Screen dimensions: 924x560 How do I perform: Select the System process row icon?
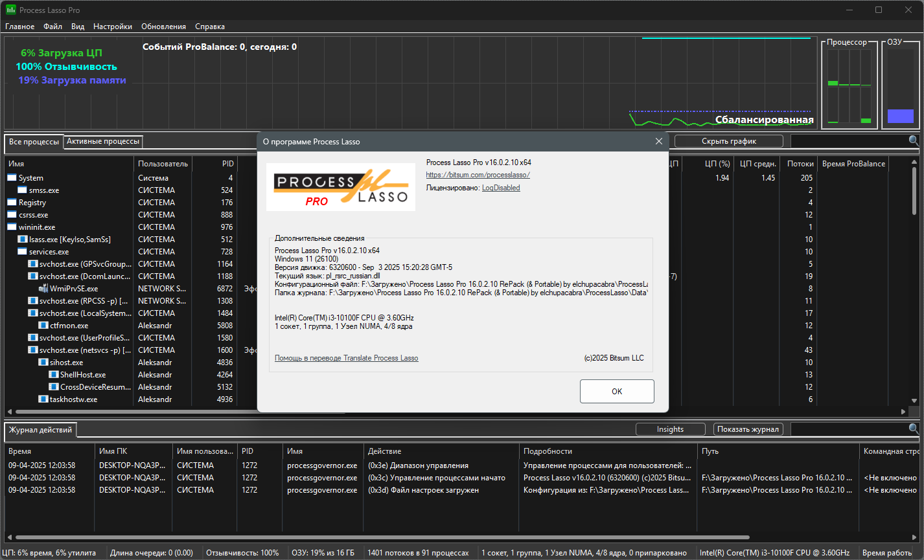[12, 178]
